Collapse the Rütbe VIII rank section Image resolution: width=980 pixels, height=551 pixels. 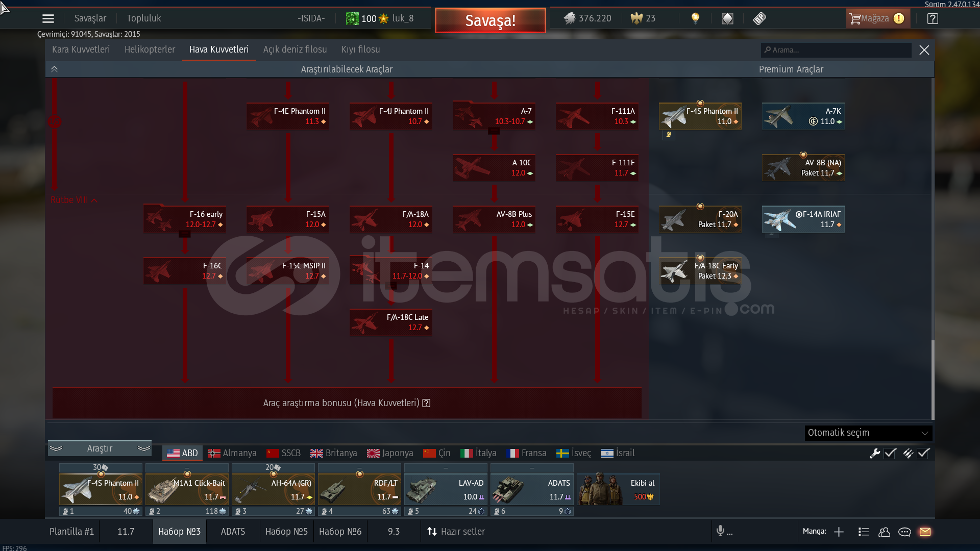(x=94, y=200)
